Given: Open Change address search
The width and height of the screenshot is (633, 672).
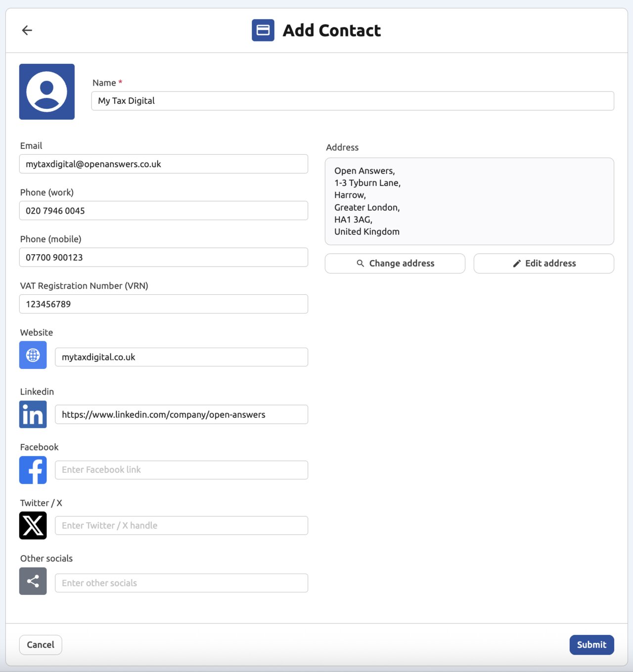Looking at the screenshot, I should (x=395, y=263).
